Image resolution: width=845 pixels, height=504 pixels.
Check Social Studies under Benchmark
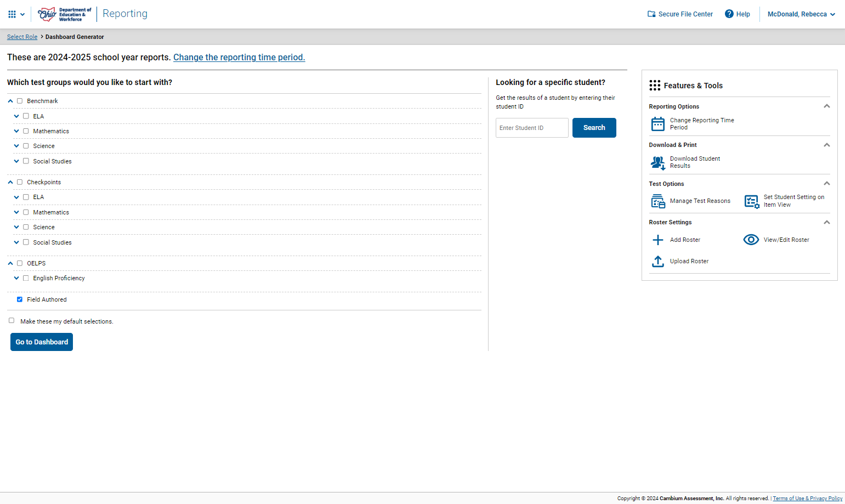point(26,161)
